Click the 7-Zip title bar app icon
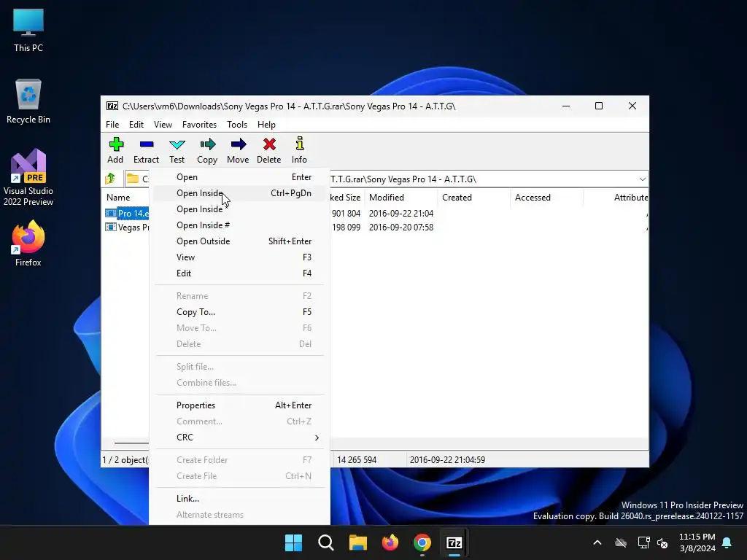Viewport: 747px width, 560px height. coord(112,106)
